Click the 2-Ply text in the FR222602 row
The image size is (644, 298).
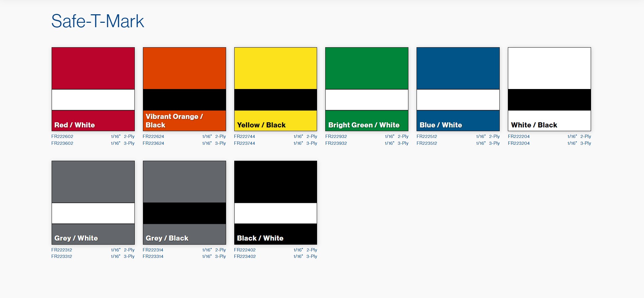[x=129, y=137]
